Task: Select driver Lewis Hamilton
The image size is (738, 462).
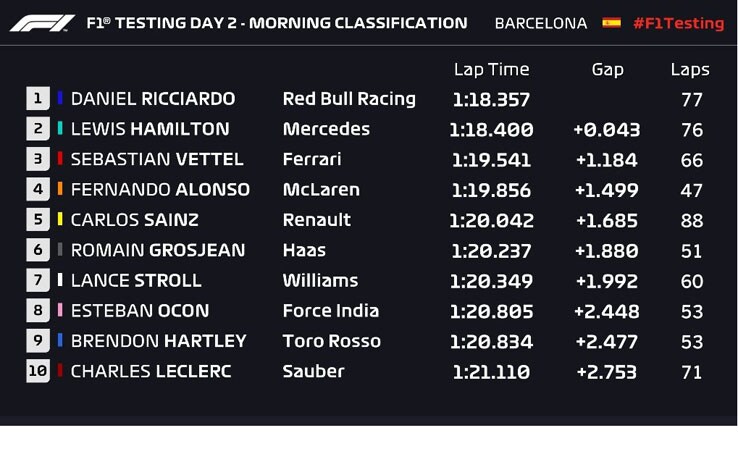Action: pyautogui.click(x=150, y=129)
